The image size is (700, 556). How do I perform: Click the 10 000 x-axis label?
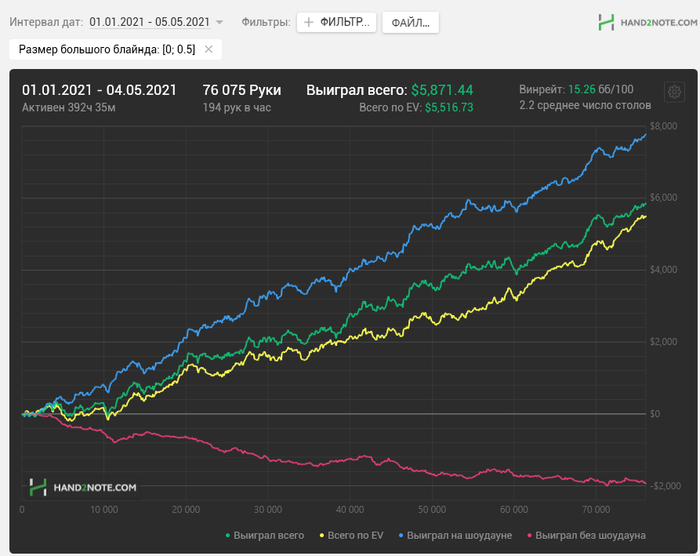point(104,510)
